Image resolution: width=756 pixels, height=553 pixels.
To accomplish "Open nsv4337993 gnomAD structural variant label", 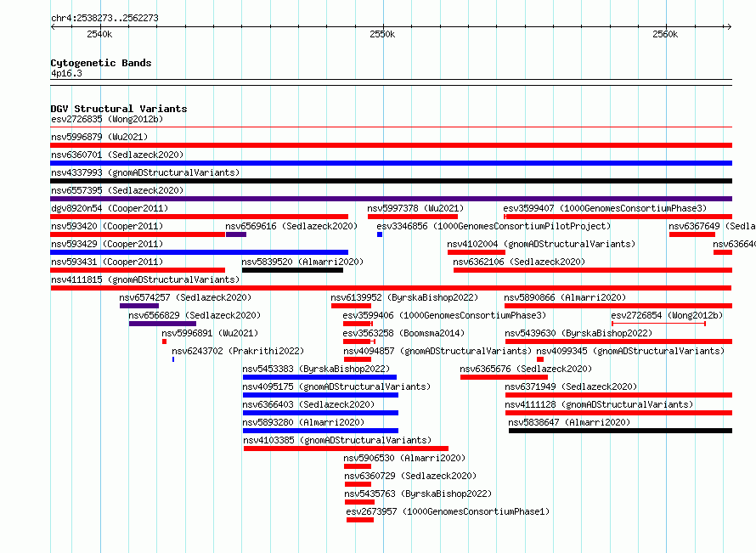I will click(x=145, y=172).
